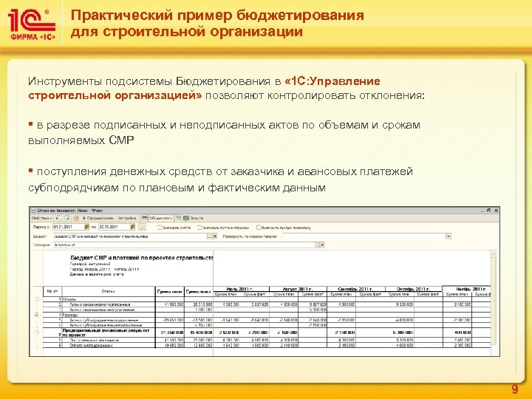Click the Июль 2011 г. column header
The image size is (532, 399).
coord(241,289)
